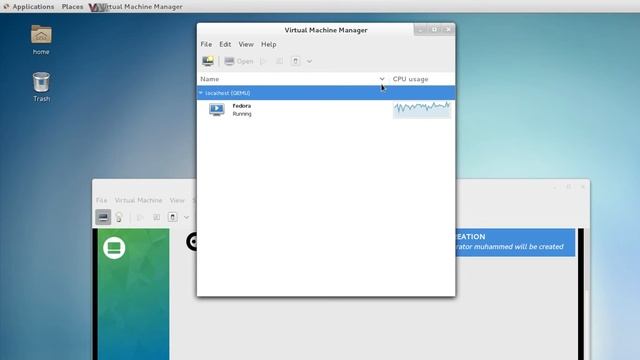This screenshot has width=640, height=360.
Task: Click the Pause icon in console window toolbar
Action: [156, 217]
